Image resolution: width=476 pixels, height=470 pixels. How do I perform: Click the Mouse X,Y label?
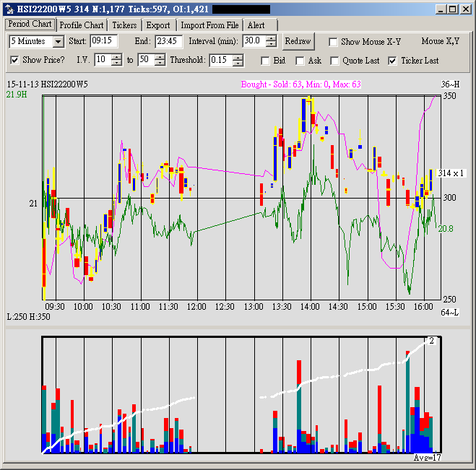pyautogui.click(x=440, y=41)
